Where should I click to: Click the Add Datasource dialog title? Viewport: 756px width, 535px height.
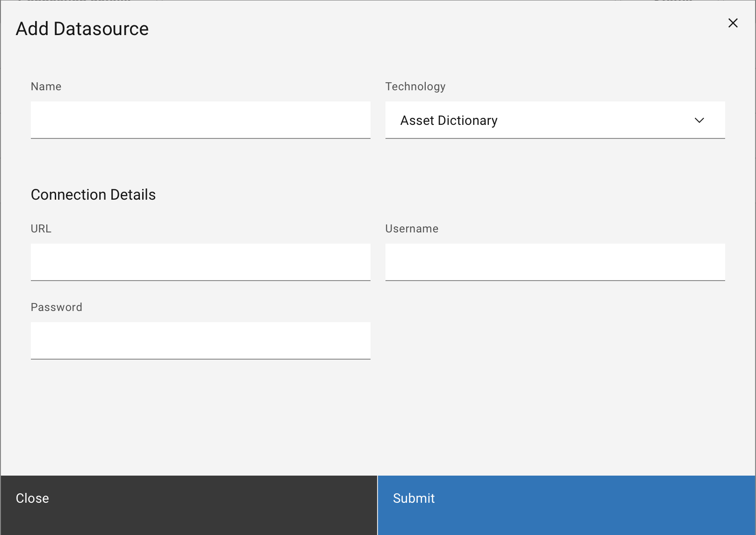(x=82, y=29)
